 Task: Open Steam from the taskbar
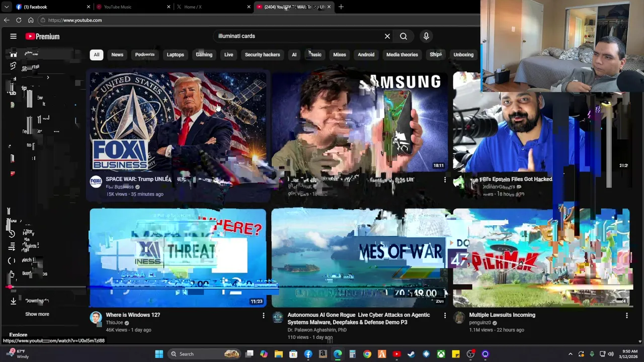(412, 354)
